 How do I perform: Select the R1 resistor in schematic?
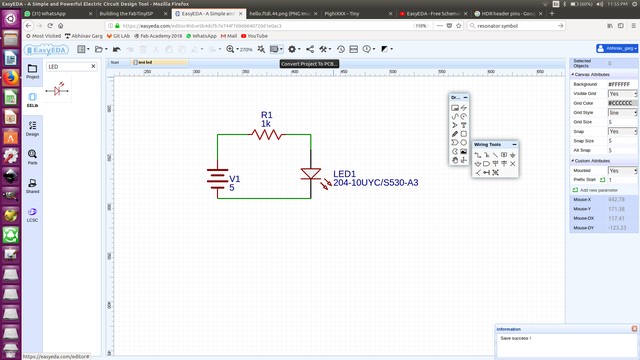tap(267, 134)
